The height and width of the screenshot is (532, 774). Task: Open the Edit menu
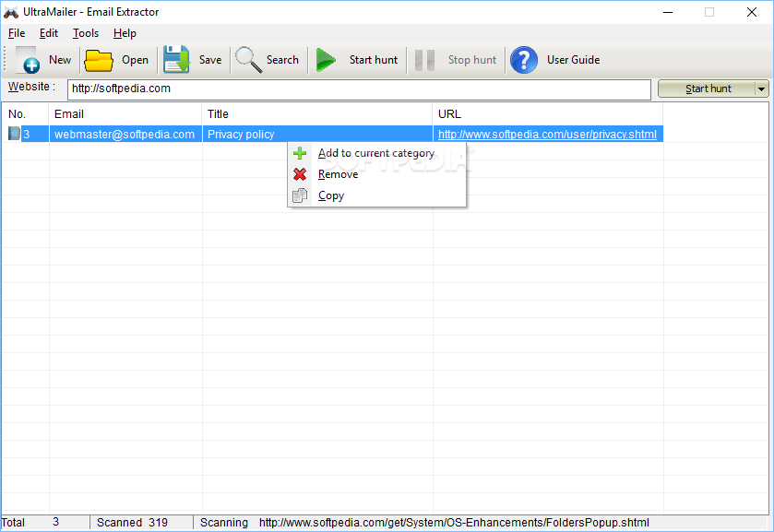click(x=48, y=33)
